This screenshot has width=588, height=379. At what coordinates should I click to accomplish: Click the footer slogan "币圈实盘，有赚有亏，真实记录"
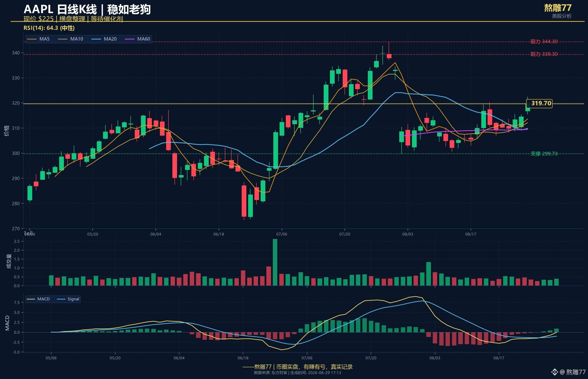pyautogui.click(x=314, y=367)
